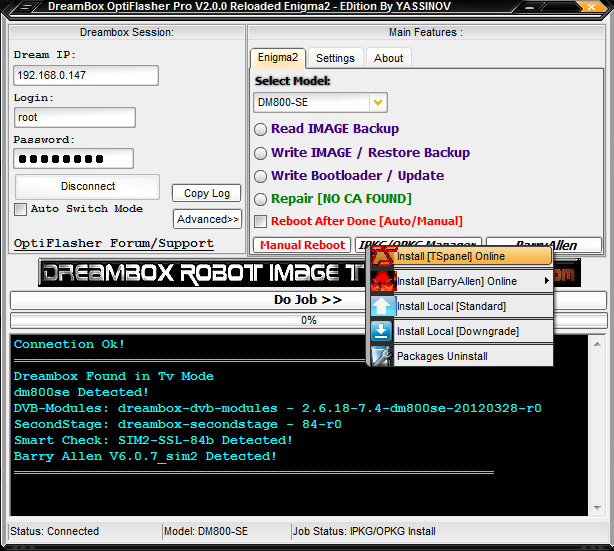Click the BarryAllen button
Image resolution: width=614 pixels, height=551 pixels.
[x=544, y=243]
